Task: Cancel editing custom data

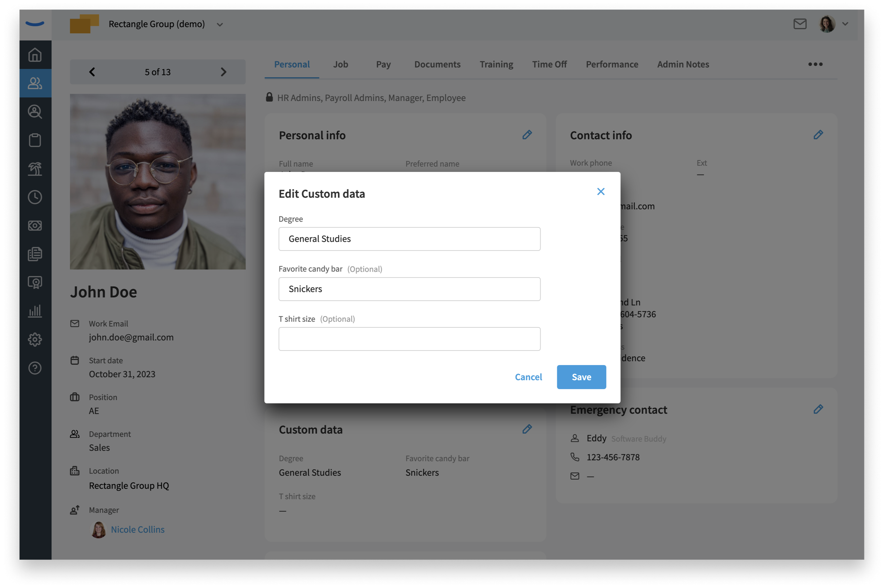Action: (x=528, y=377)
